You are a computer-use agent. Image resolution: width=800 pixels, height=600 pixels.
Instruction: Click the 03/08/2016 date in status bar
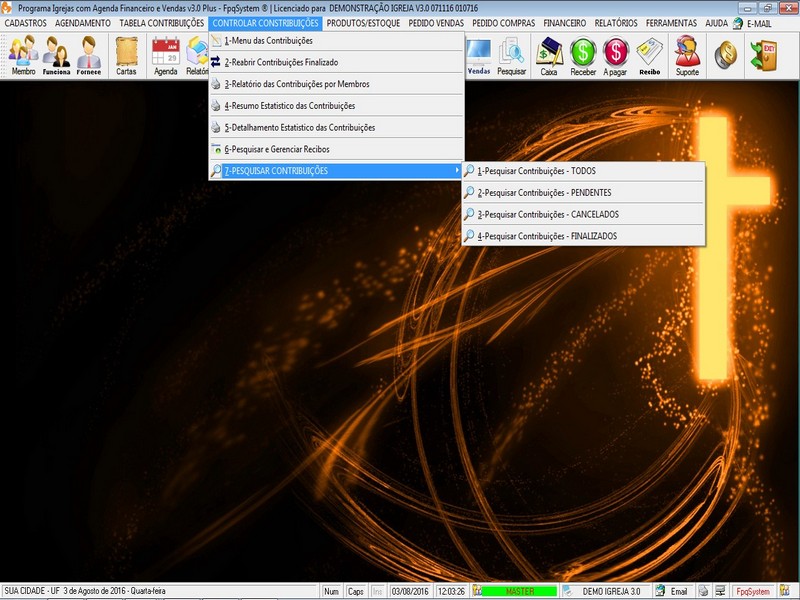click(410, 591)
